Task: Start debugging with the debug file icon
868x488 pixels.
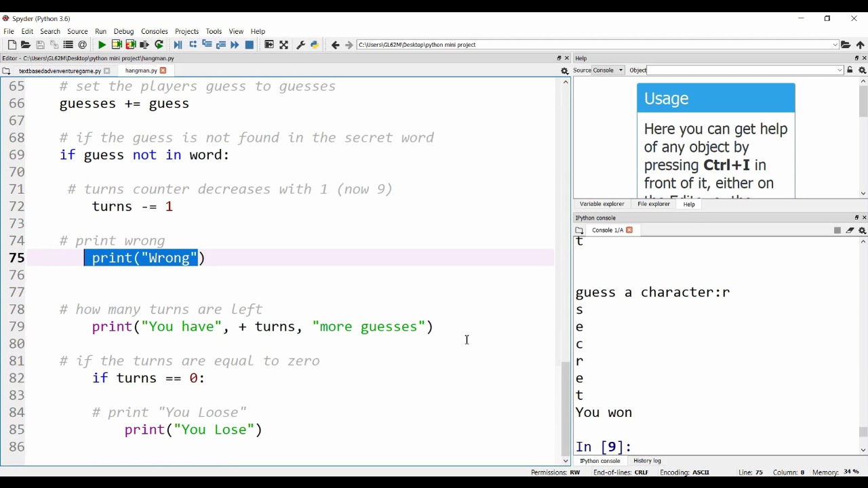Action: (x=178, y=45)
